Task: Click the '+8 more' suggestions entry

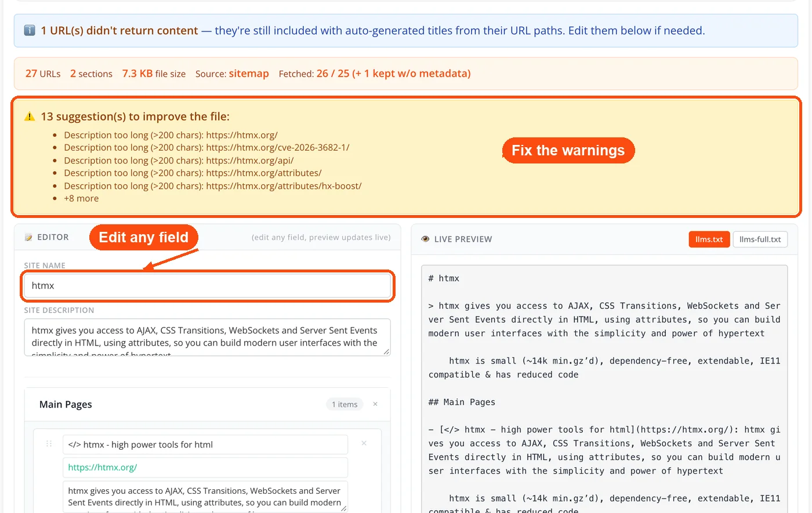Action: [81, 198]
